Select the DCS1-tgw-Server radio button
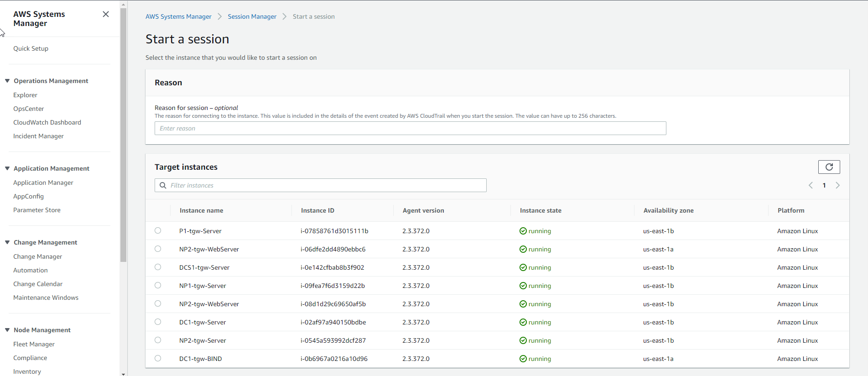 coord(158,267)
